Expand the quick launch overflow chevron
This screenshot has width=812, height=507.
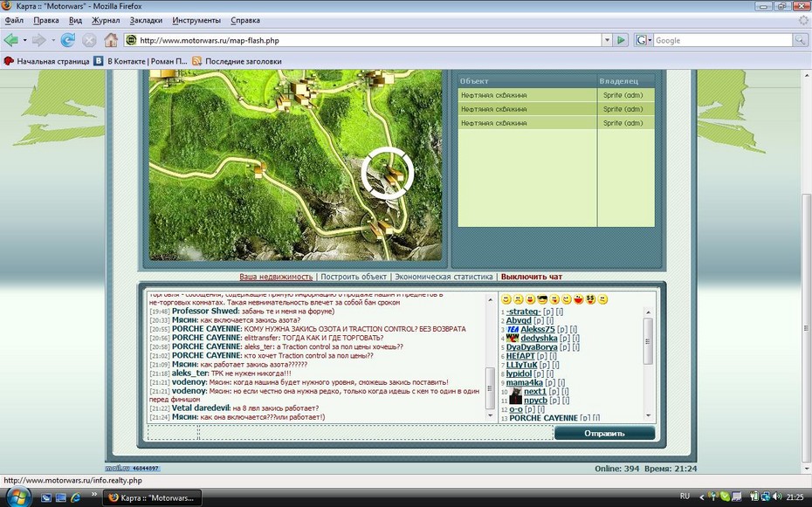coord(94,494)
